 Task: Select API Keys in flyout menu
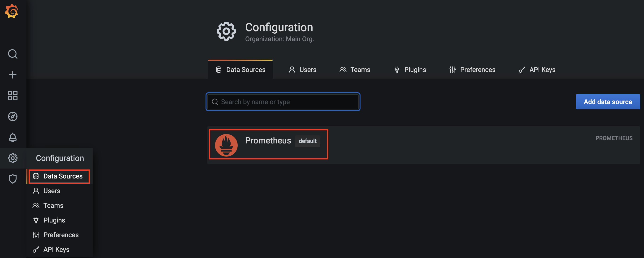pyautogui.click(x=56, y=249)
